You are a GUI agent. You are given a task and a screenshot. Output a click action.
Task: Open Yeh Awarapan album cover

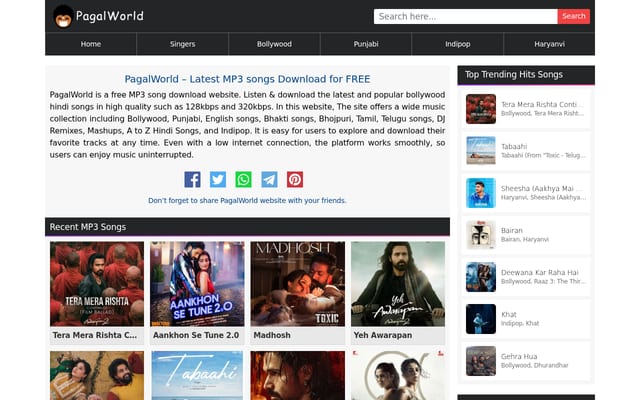398,284
